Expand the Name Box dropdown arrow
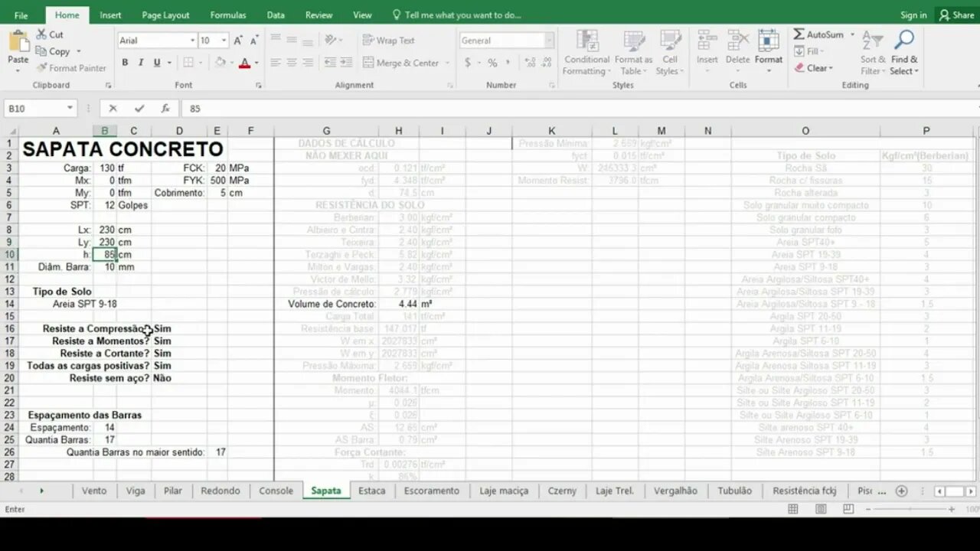Viewport: 980px width, 551px height. coord(70,109)
